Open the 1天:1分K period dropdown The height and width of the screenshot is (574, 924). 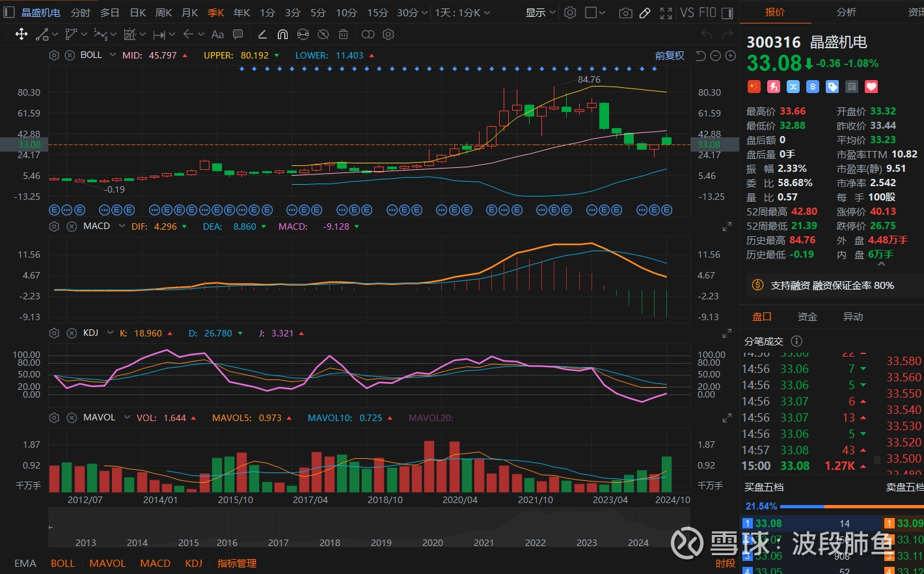tap(463, 12)
